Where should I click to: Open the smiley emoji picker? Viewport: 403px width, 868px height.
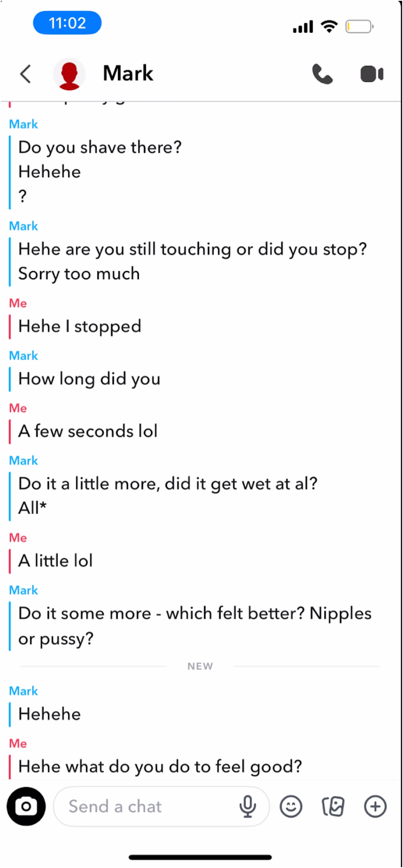tap(291, 806)
